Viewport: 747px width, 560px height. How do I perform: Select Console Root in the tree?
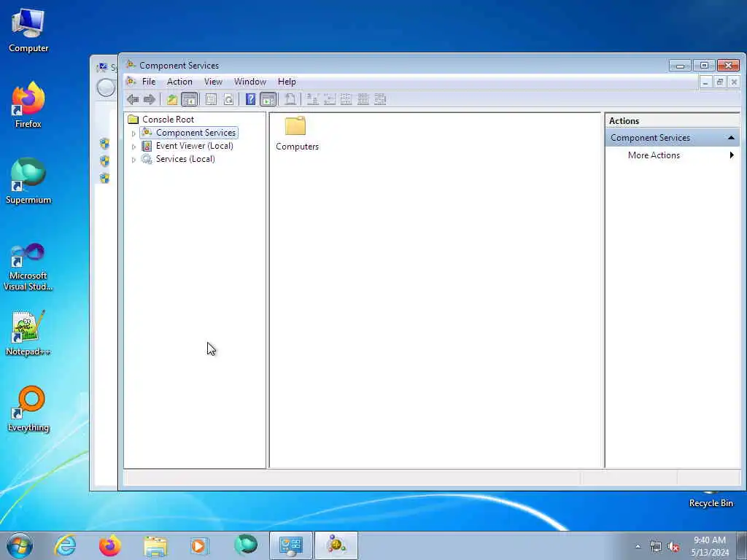pyautogui.click(x=168, y=119)
